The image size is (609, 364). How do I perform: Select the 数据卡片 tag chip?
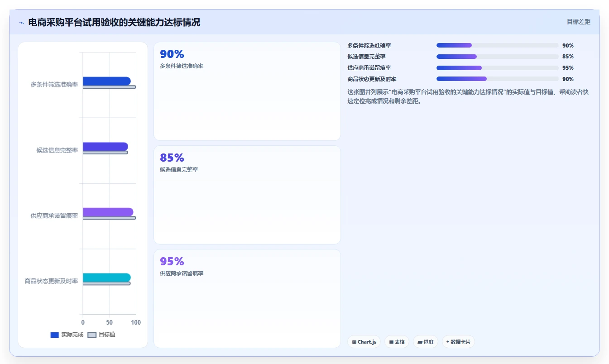pyautogui.click(x=458, y=342)
